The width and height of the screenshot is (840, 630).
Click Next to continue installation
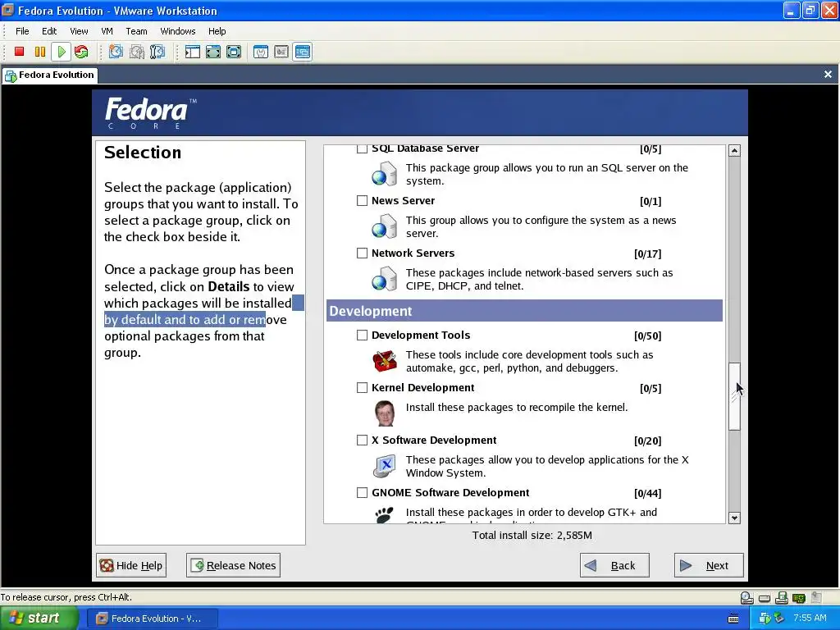709,565
